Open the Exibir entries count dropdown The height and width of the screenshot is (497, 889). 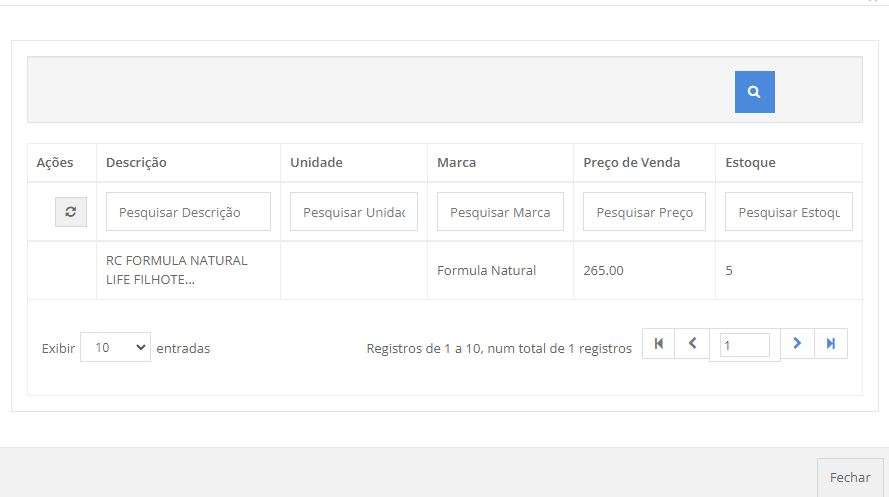tap(115, 348)
